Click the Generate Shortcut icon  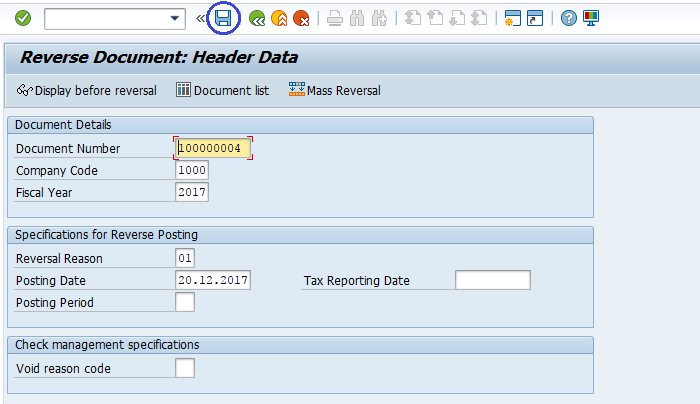coord(535,18)
